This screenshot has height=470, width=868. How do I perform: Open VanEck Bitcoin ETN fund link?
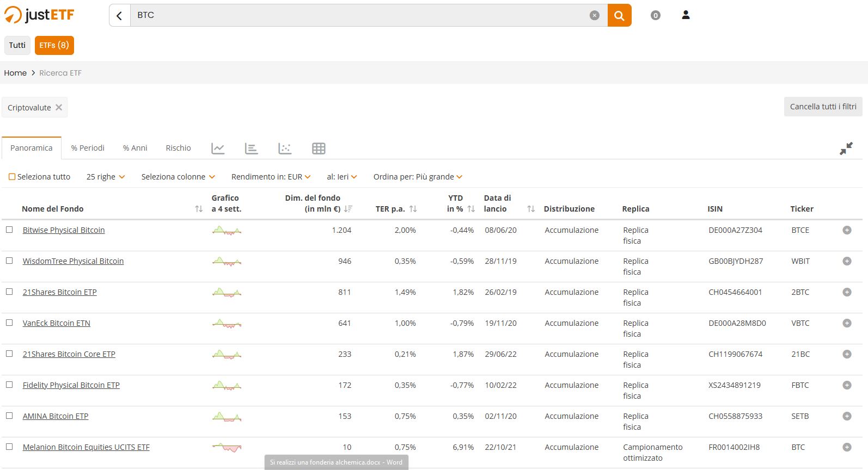(x=57, y=323)
